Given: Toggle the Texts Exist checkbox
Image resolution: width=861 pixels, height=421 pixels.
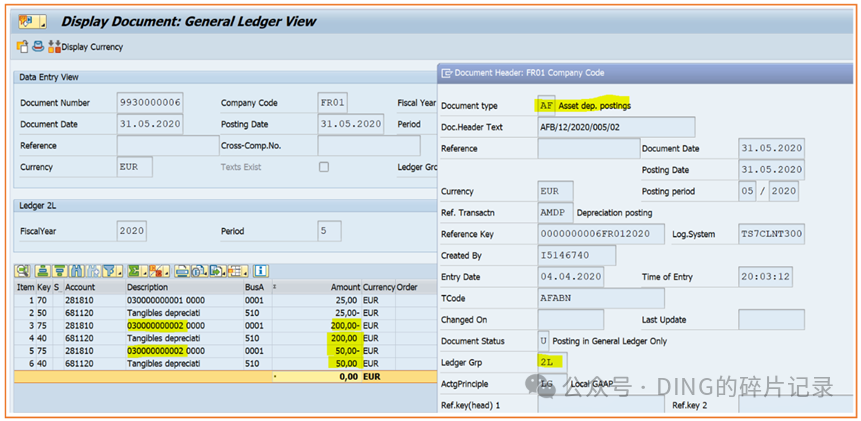Looking at the screenshot, I should point(324,167).
